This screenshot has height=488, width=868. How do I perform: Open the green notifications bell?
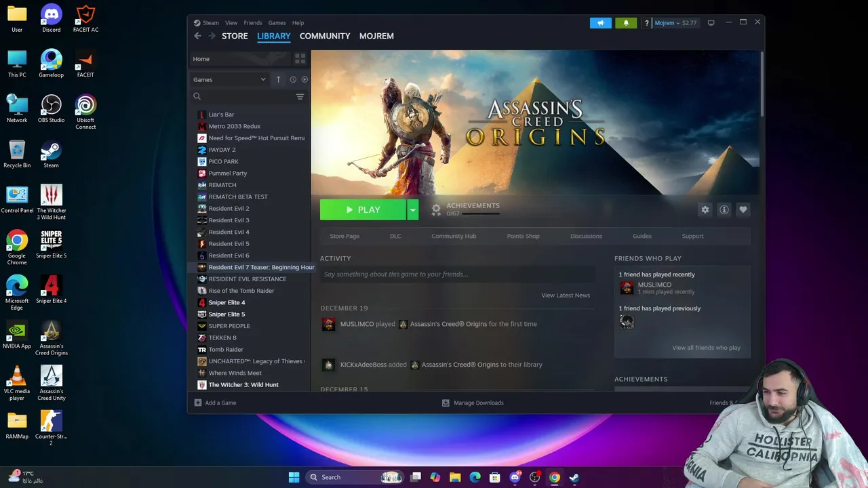pos(626,23)
